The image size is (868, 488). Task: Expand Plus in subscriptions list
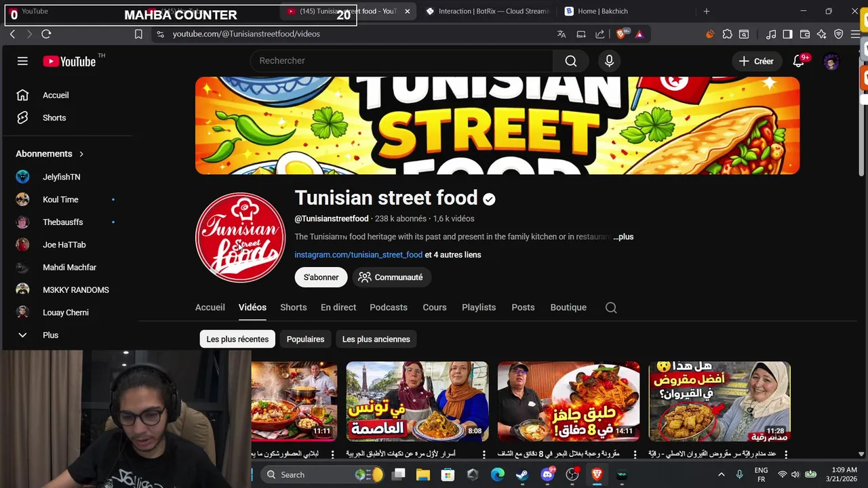(x=50, y=335)
